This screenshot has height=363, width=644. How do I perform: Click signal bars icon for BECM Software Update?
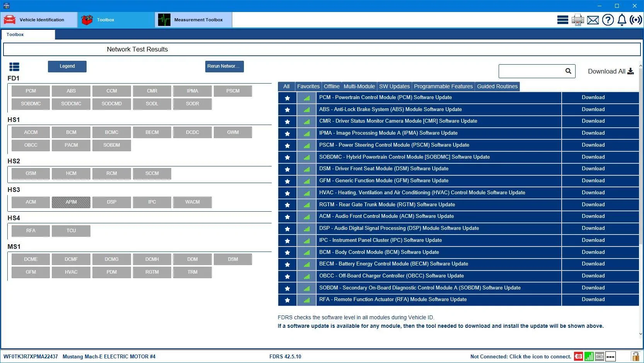click(x=307, y=264)
